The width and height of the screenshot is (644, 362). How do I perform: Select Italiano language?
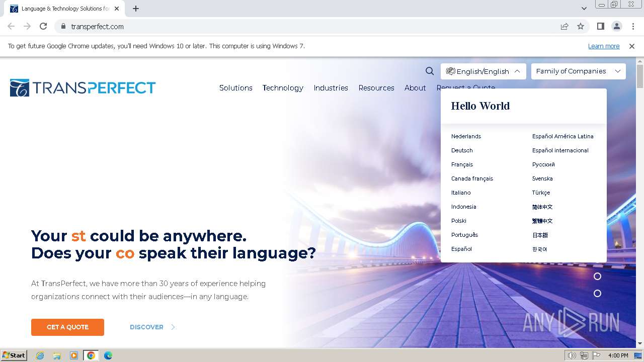click(x=461, y=193)
